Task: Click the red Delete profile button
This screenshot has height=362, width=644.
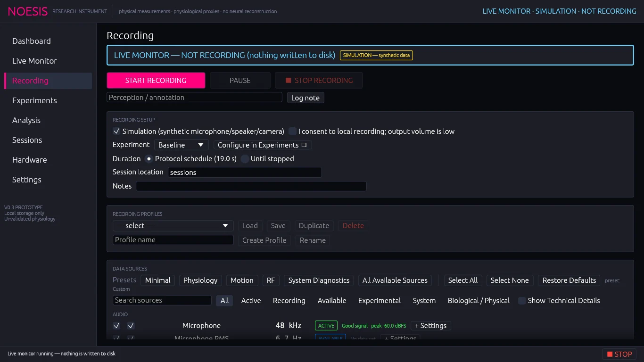Action: point(353,226)
